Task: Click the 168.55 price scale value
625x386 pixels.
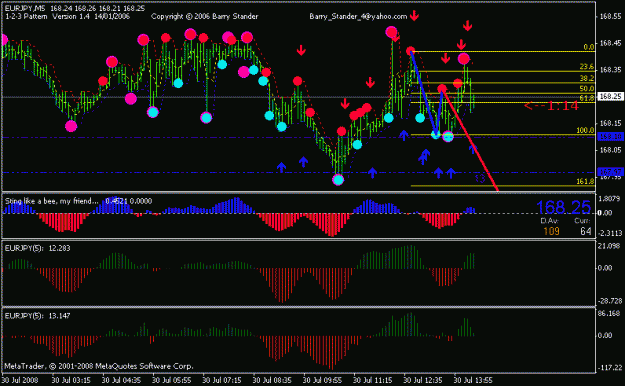Action: (x=610, y=16)
